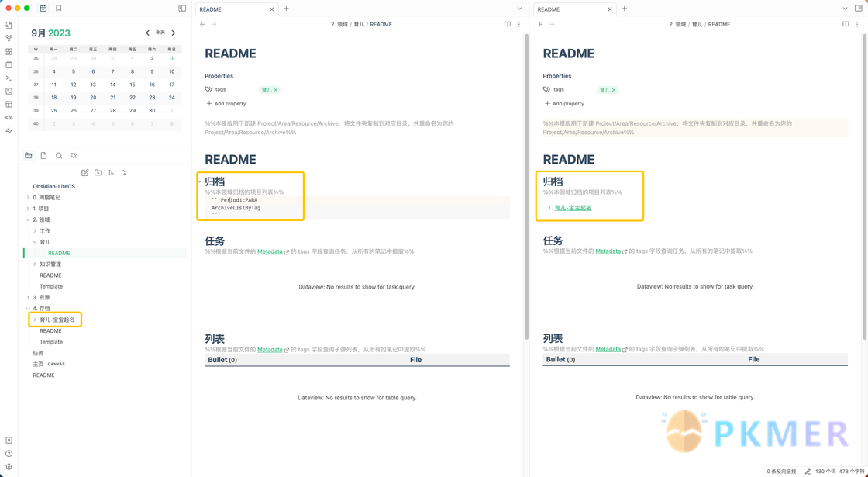Toggle reading view book icon in right pane
868x477 pixels.
tap(846, 24)
